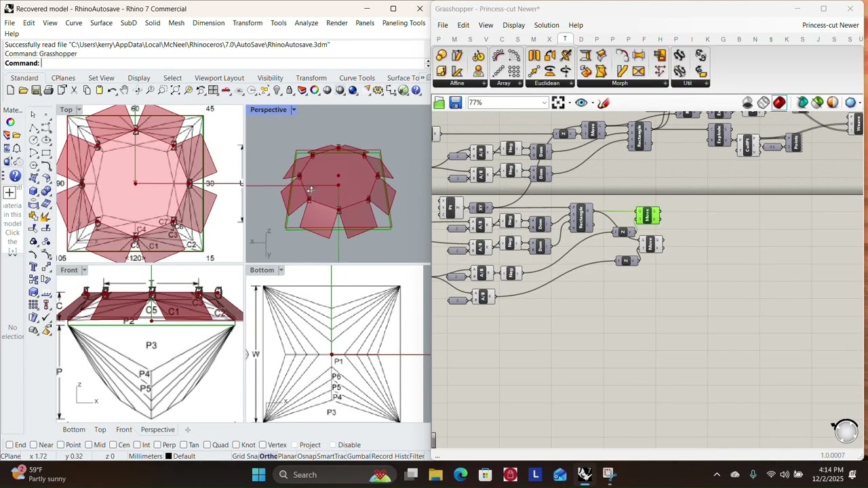
Task: Open the Transform menu in Rhino
Action: tap(248, 23)
